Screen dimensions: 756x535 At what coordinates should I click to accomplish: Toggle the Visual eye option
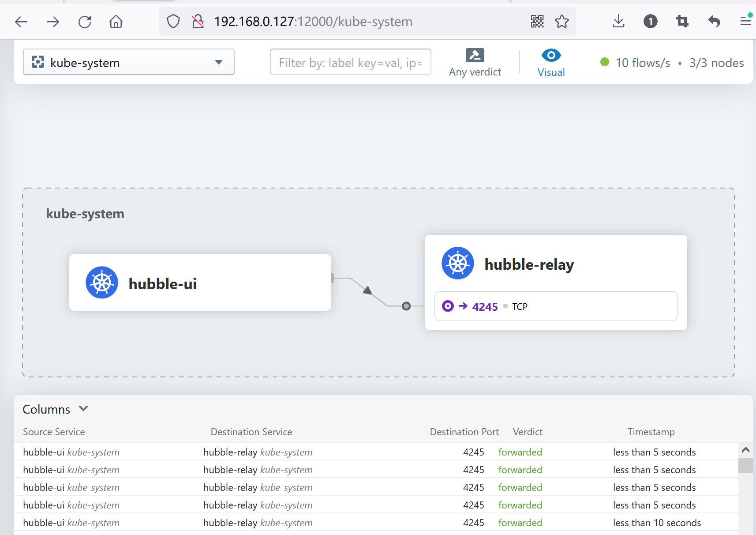pyautogui.click(x=551, y=63)
